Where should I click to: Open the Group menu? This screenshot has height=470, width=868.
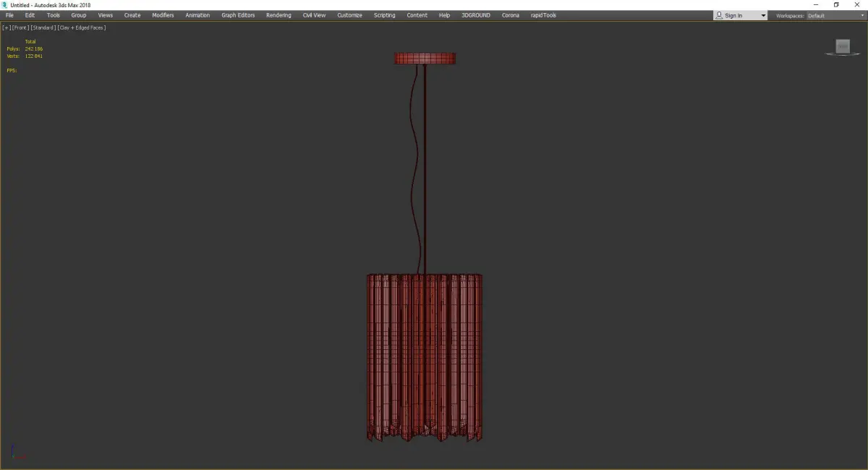pos(79,15)
